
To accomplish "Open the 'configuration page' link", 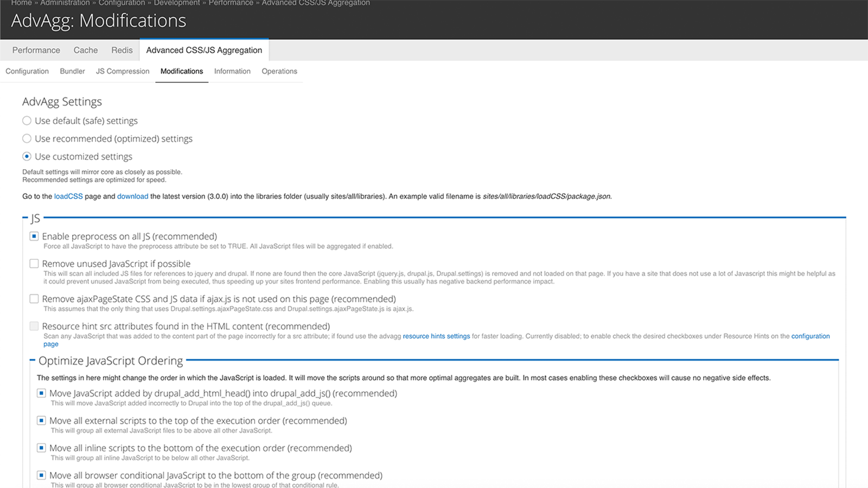I will coord(810,336).
